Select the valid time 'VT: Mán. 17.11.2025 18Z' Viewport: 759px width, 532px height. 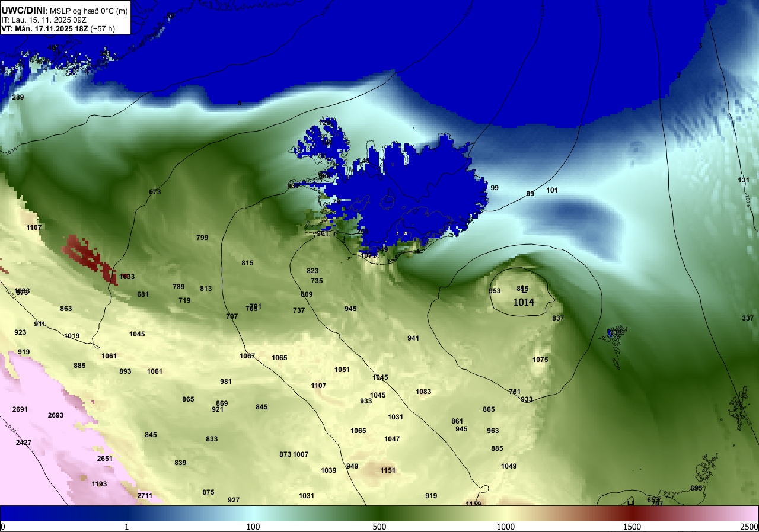tap(44, 28)
